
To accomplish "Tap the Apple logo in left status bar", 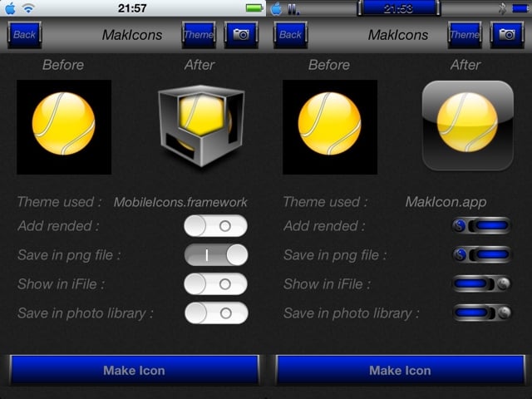I will [11, 8].
